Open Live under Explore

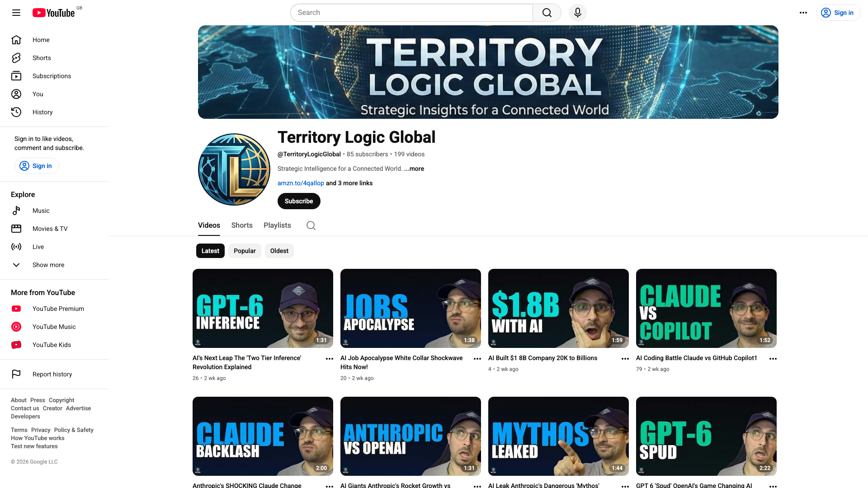[54, 247]
